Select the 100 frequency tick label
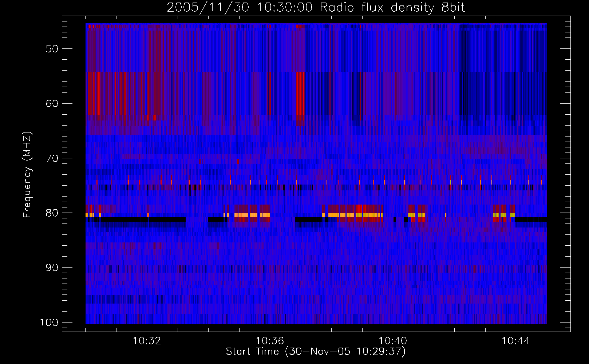This screenshot has width=589, height=364. click(x=49, y=323)
